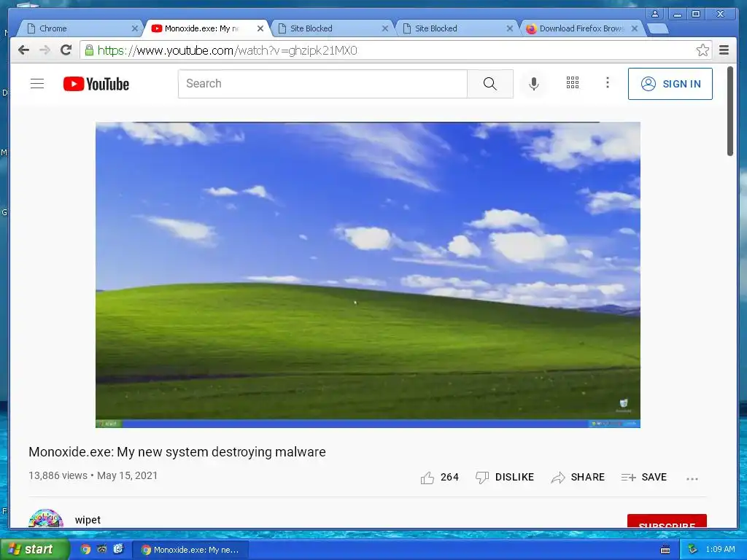747x560 pixels.
Task: Click the magnifier search button
Action: click(489, 84)
